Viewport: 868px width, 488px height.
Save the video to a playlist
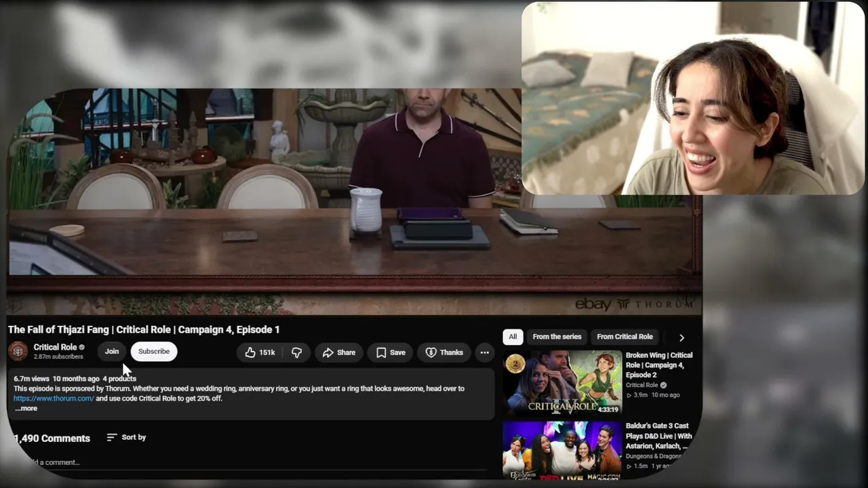pyautogui.click(x=391, y=352)
